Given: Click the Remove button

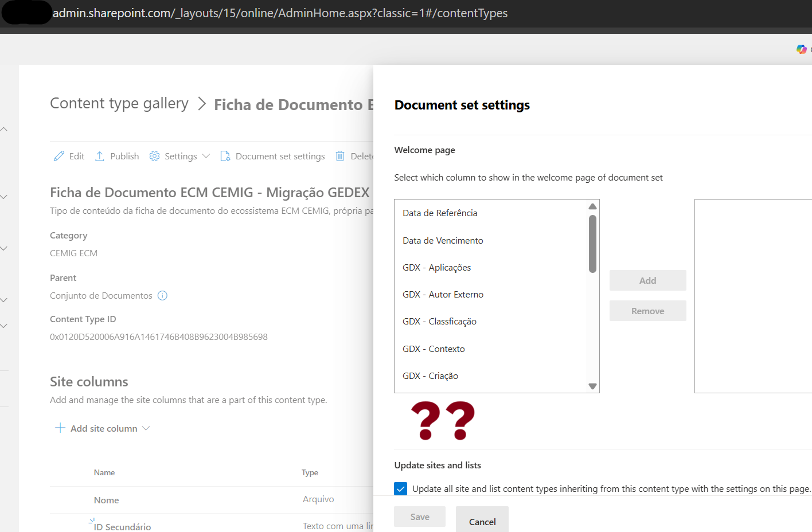Looking at the screenshot, I should pos(648,311).
